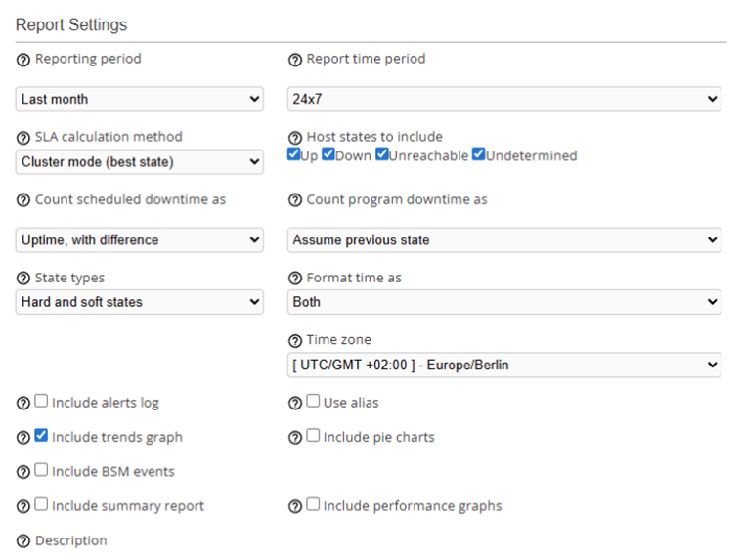The height and width of the screenshot is (560, 743).
Task: Click help icon beside Description label
Action: (x=23, y=541)
